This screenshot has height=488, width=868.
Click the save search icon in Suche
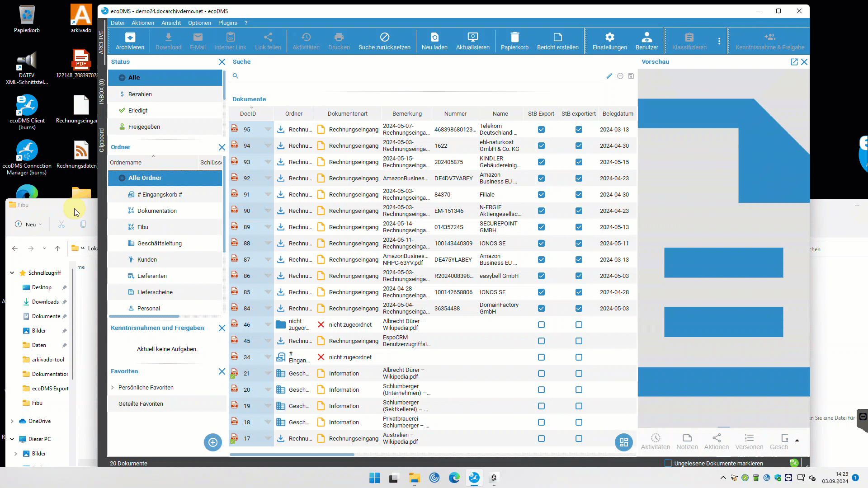(x=631, y=76)
